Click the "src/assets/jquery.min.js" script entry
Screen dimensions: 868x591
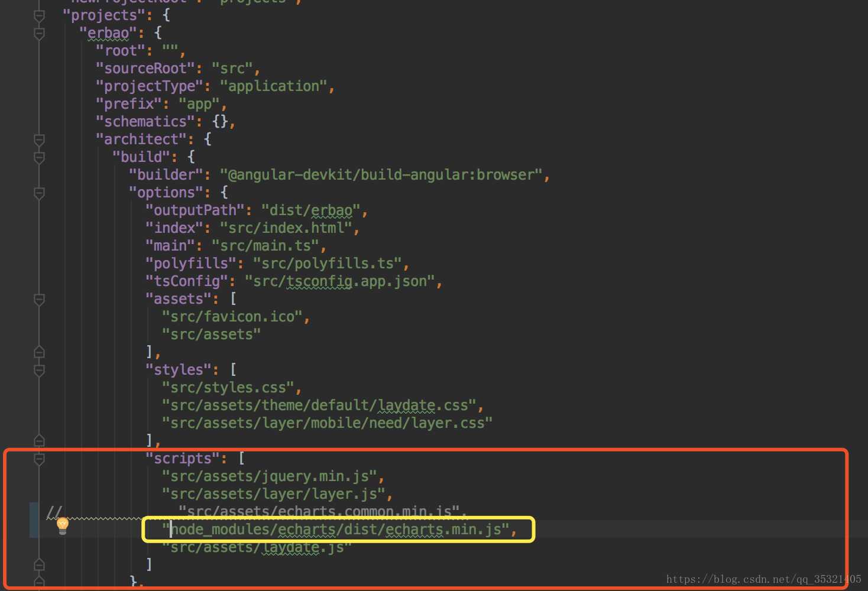point(269,476)
